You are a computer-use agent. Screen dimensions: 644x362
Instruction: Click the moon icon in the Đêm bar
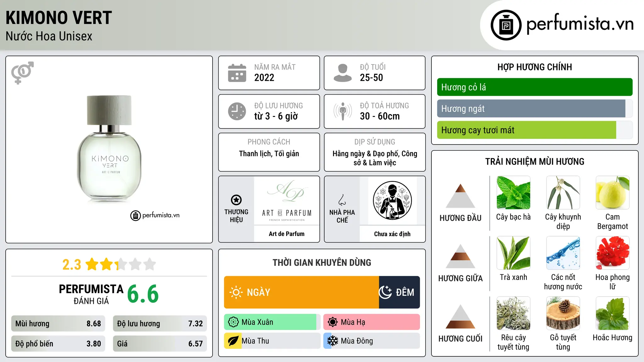tap(385, 292)
